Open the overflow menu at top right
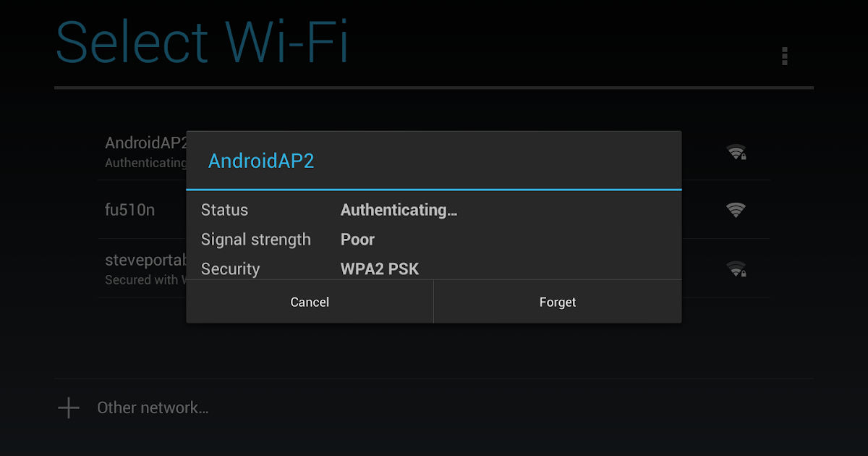Screen dimensions: 868x456 pos(784,56)
